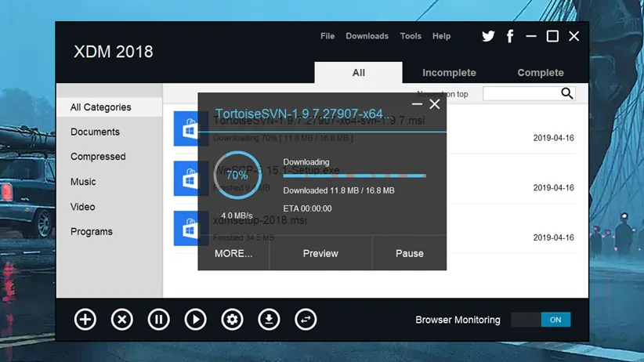644x362 pixels.
Task: Click the add new download icon
Action: [x=85, y=320]
